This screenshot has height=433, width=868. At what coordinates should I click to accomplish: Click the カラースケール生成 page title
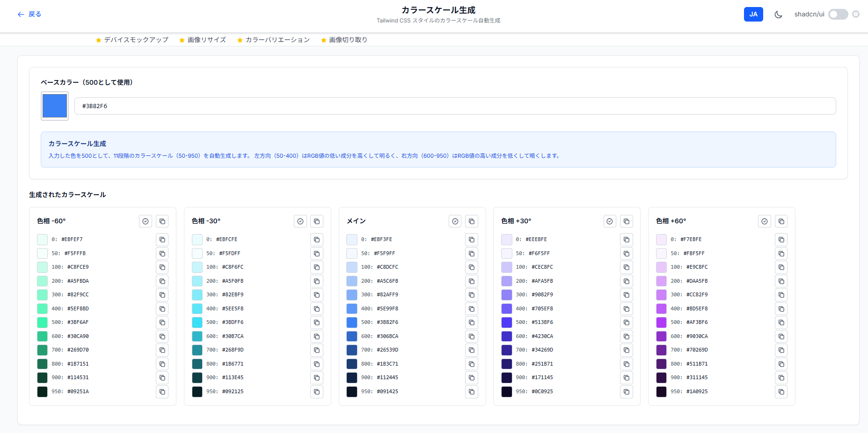pyautogui.click(x=438, y=10)
